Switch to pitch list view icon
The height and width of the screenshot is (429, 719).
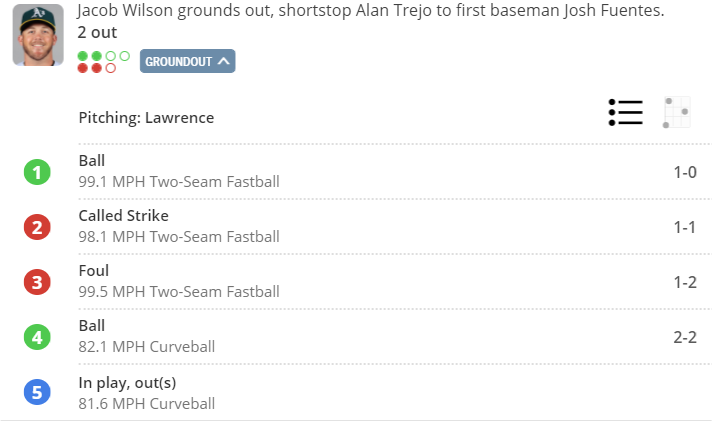(625, 113)
